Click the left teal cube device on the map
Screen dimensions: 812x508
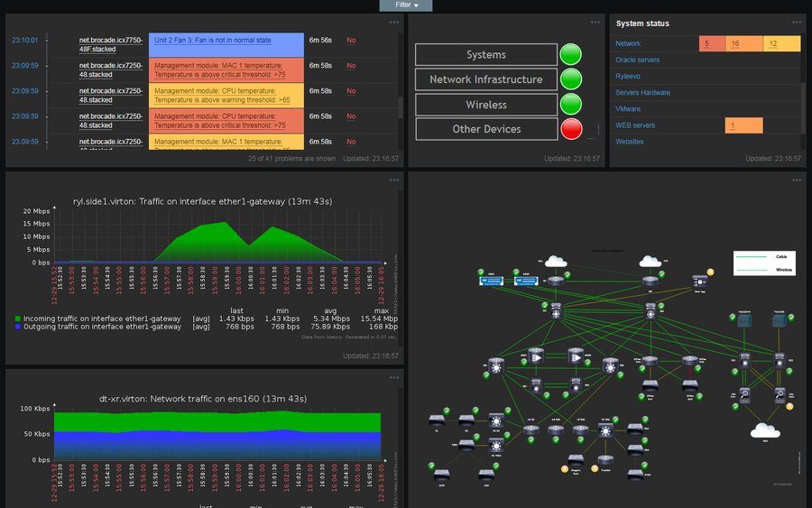[744, 320]
